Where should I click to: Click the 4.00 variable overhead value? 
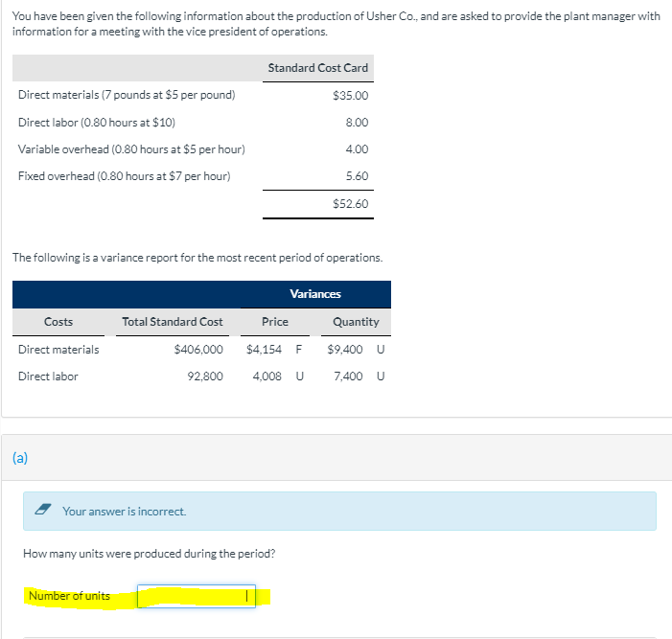coord(357,149)
